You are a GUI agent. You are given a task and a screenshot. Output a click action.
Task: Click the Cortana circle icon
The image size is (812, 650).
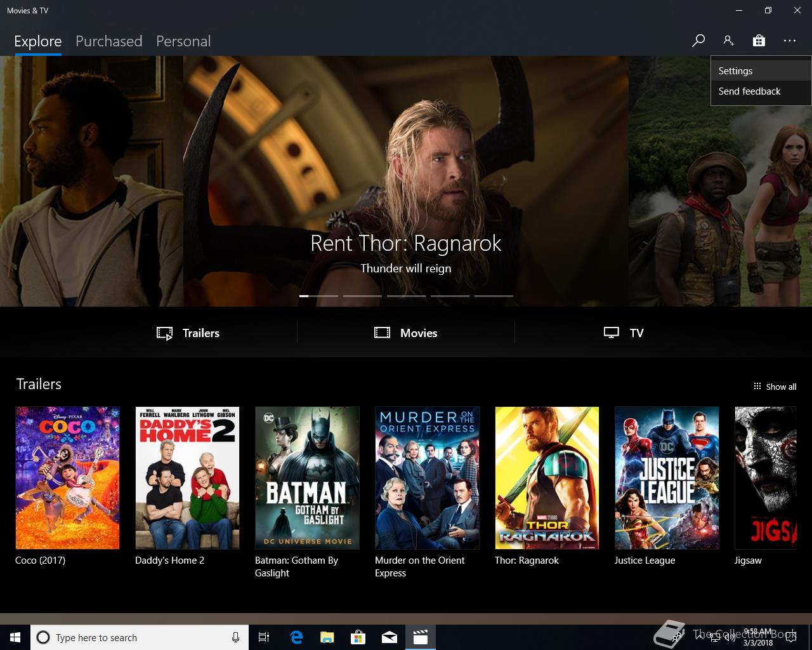click(x=43, y=637)
